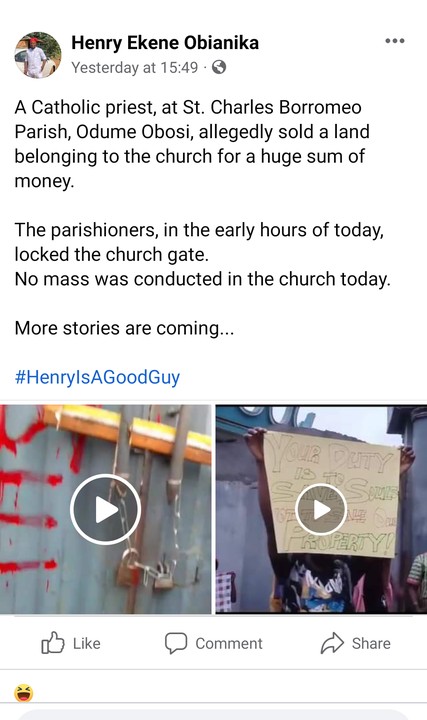427x720 pixels.
Task: Open the chained gate video thumbnail
Action: click(x=106, y=509)
